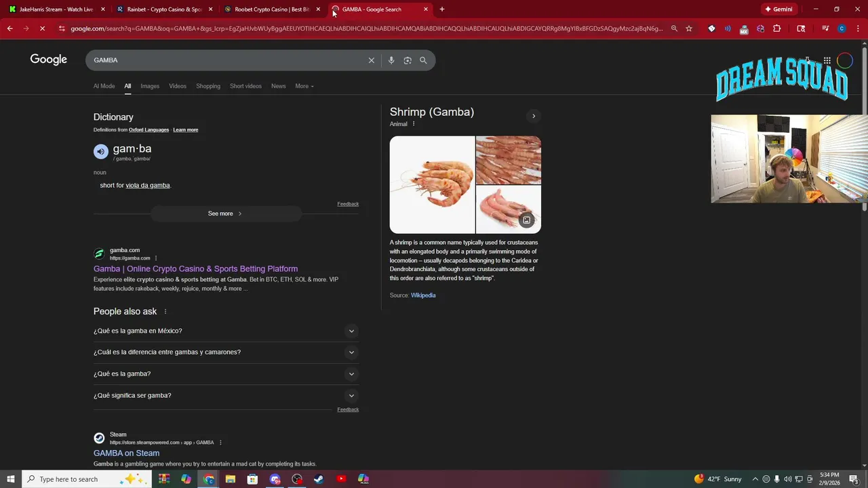Open more options for the gamba.com result
Viewport: 868px width, 488px height.
pyautogui.click(x=156, y=258)
